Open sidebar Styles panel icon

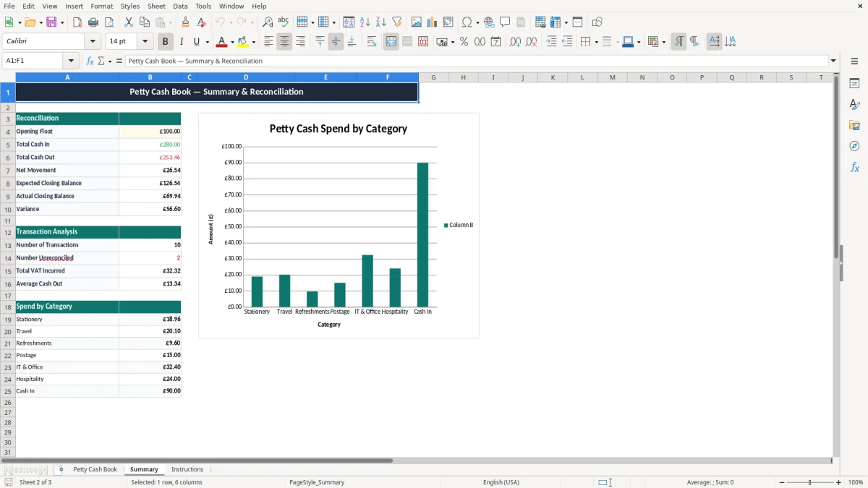tap(854, 105)
